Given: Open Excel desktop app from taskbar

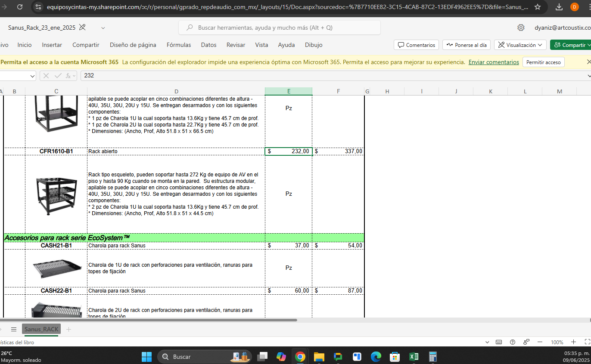Looking at the screenshot, I should click(414, 357).
